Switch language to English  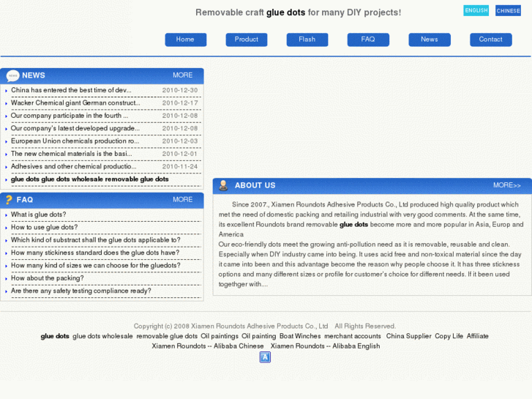[x=476, y=10]
